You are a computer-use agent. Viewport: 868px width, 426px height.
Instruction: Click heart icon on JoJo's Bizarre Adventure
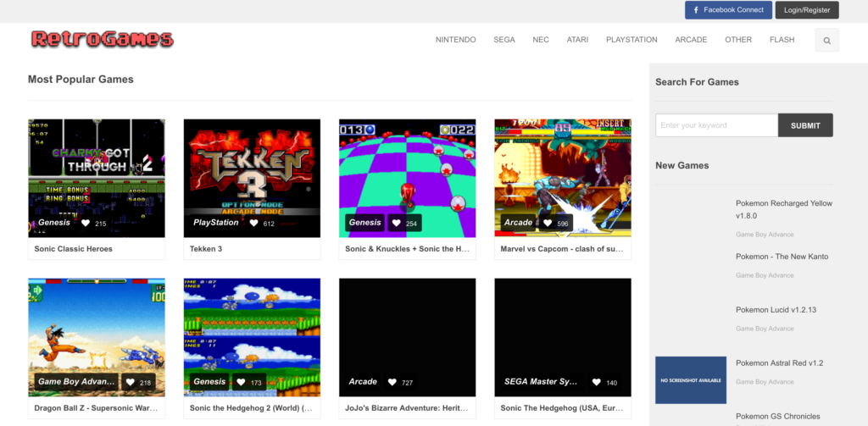pyautogui.click(x=392, y=383)
